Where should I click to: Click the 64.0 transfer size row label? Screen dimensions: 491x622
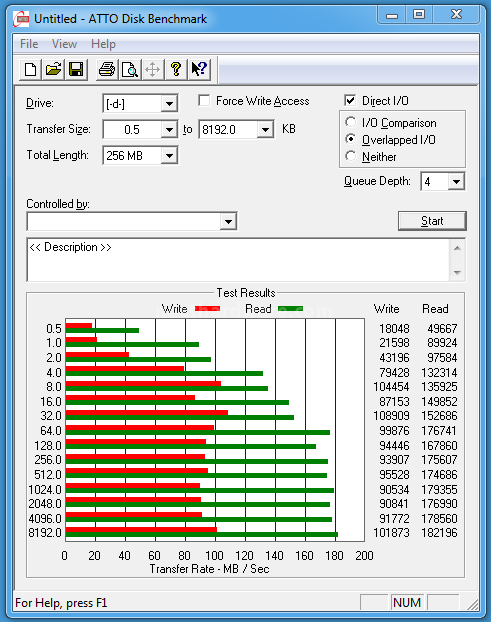click(51, 430)
